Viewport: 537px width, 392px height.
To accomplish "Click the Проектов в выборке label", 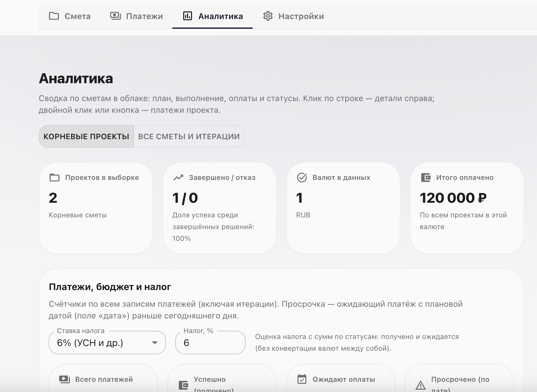I will [x=102, y=178].
